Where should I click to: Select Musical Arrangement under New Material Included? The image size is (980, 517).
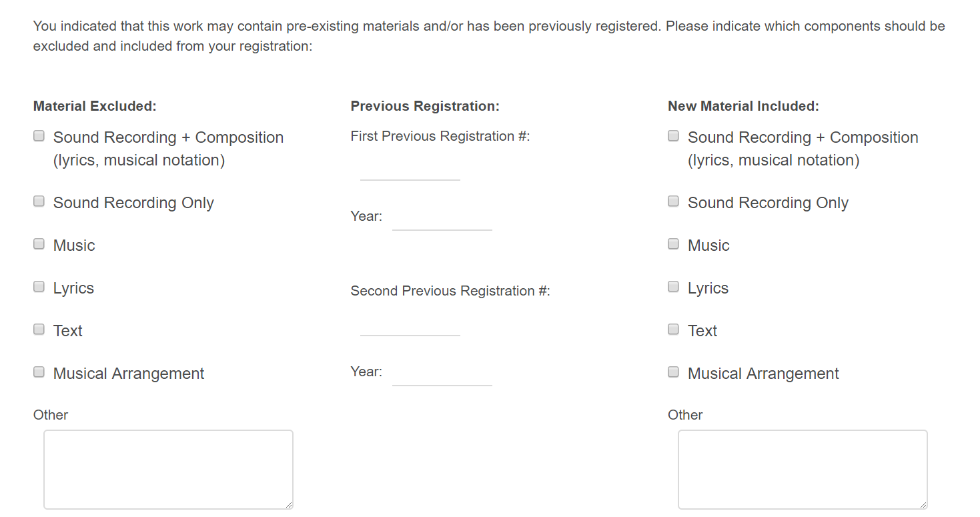point(674,372)
